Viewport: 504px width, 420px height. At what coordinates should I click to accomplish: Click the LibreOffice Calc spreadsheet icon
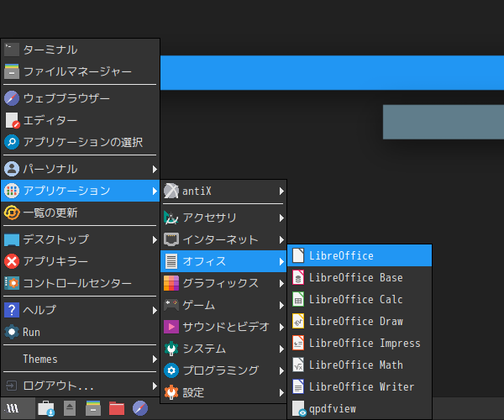tap(298, 300)
